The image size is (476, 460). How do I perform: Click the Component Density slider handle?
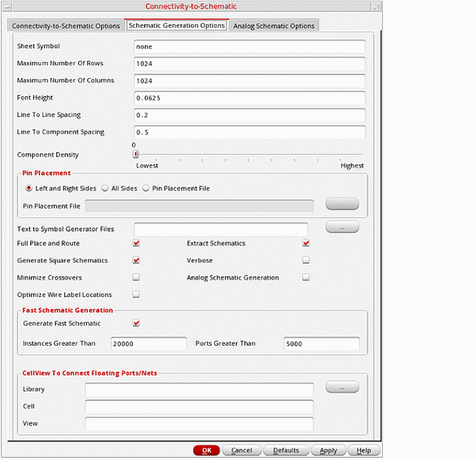click(136, 154)
